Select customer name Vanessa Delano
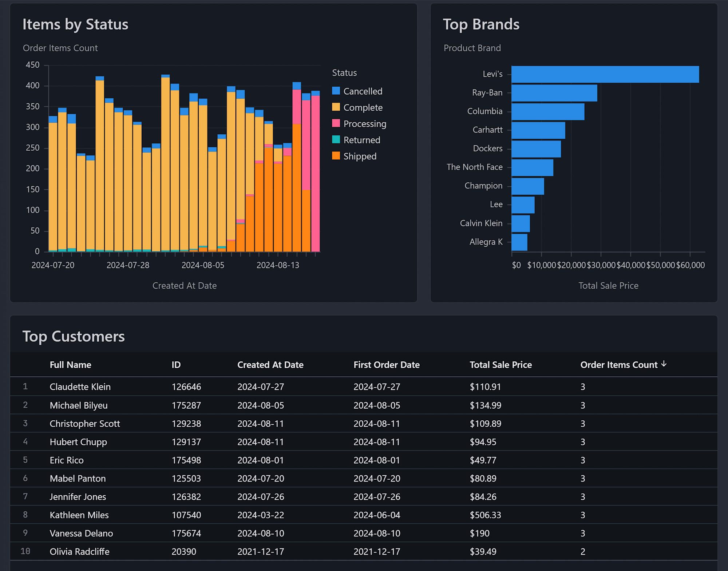The width and height of the screenshot is (728, 571). point(81,533)
